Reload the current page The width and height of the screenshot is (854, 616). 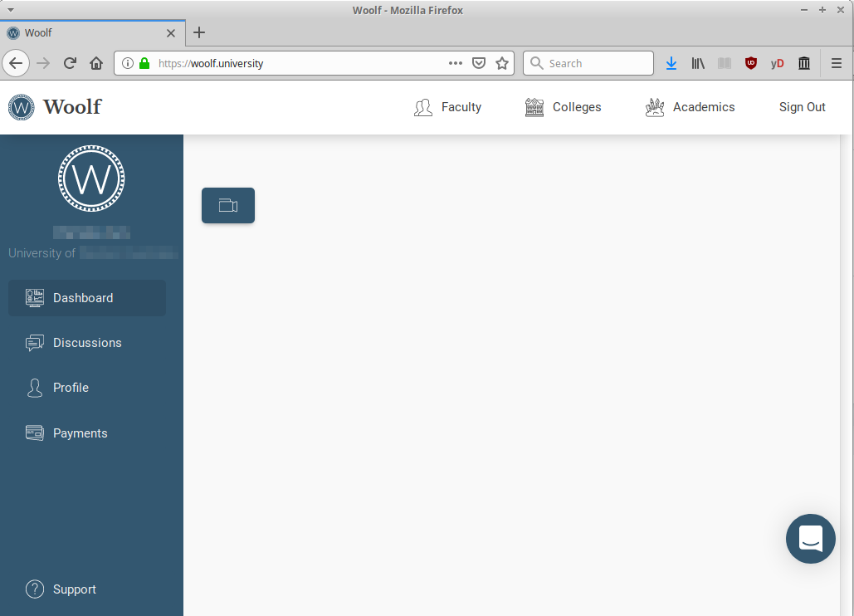pyautogui.click(x=70, y=63)
